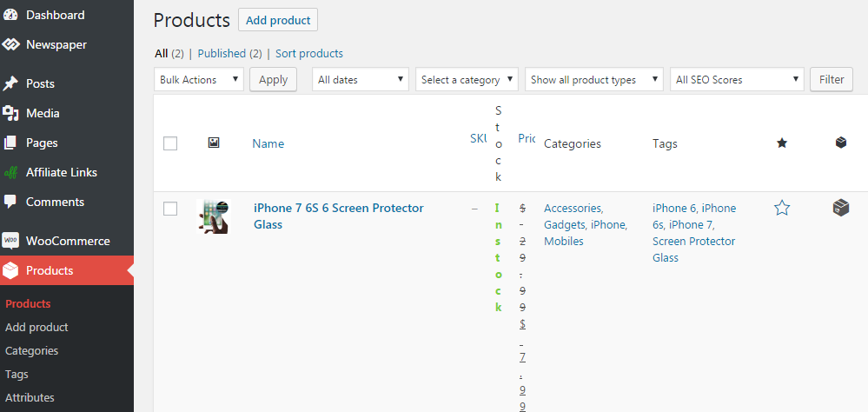The width and height of the screenshot is (868, 412).
Task: Click the Categories column header text
Action: coord(573,144)
